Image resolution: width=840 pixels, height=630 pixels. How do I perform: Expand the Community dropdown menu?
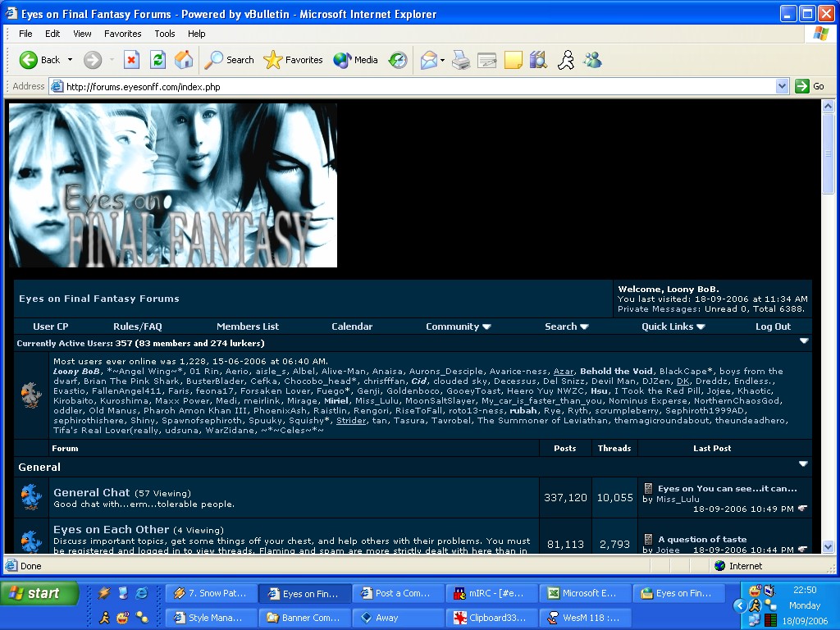(x=459, y=326)
